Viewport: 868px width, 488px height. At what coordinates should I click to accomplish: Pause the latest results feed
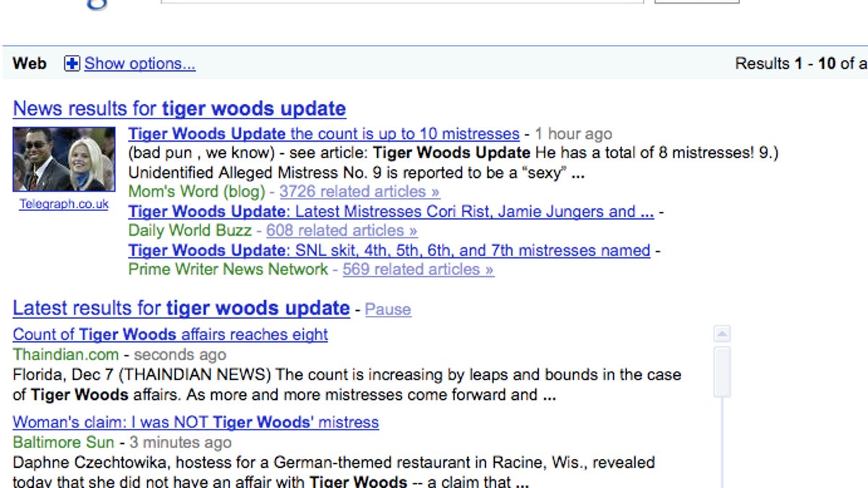[x=388, y=309]
